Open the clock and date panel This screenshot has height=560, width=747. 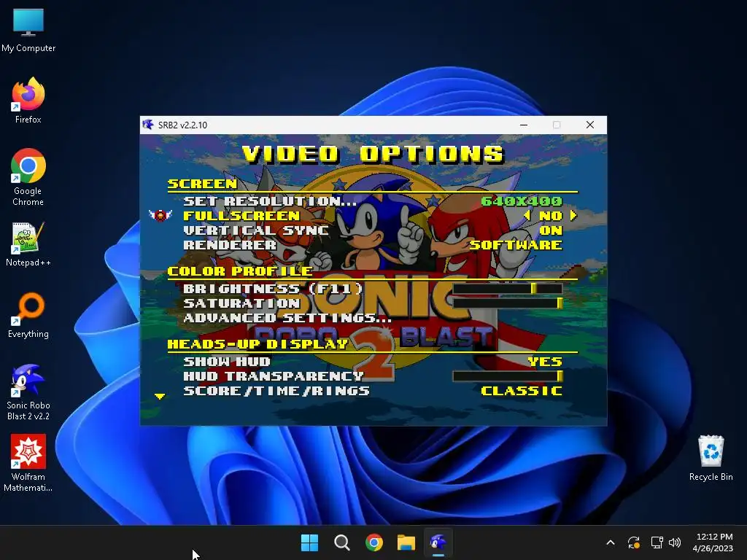(713, 542)
